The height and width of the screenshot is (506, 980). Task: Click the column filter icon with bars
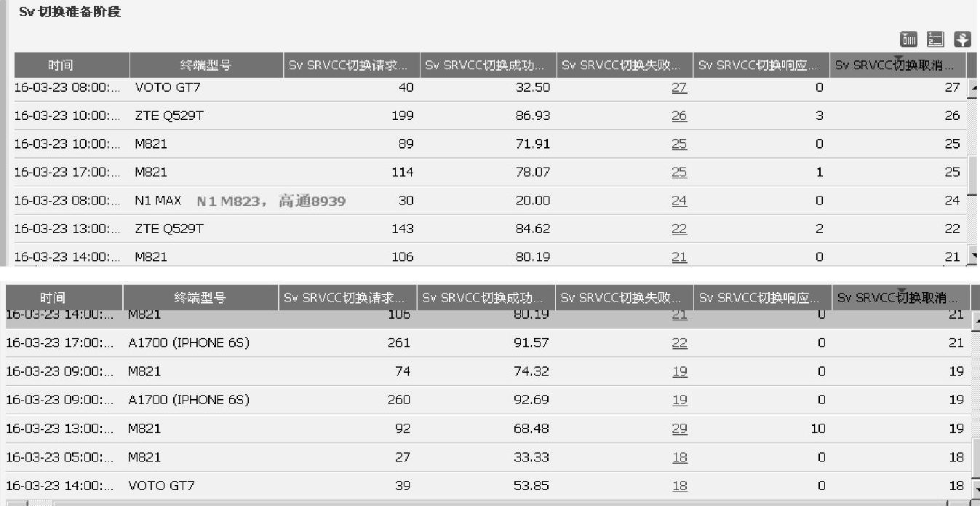(909, 39)
